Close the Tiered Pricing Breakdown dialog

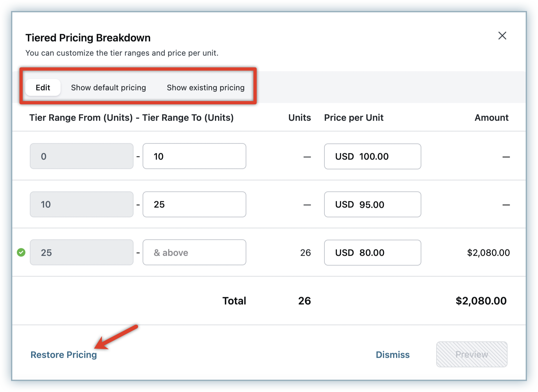point(502,36)
